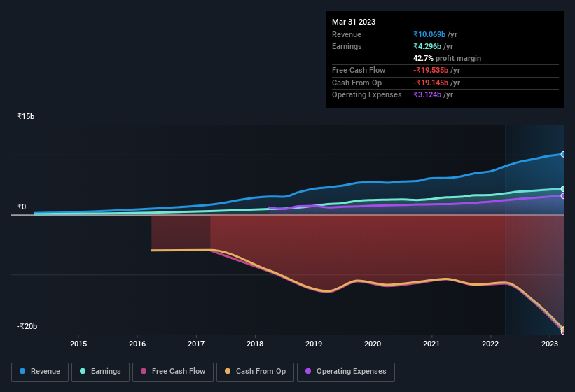Toggle the Cash From Op legend series

click(x=255, y=372)
